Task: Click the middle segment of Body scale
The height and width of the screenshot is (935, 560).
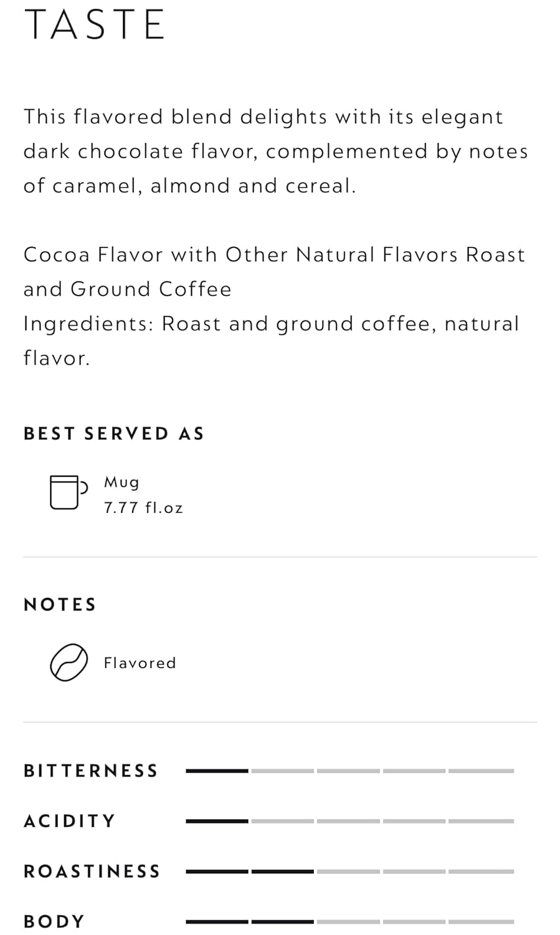Action: (x=348, y=921)
